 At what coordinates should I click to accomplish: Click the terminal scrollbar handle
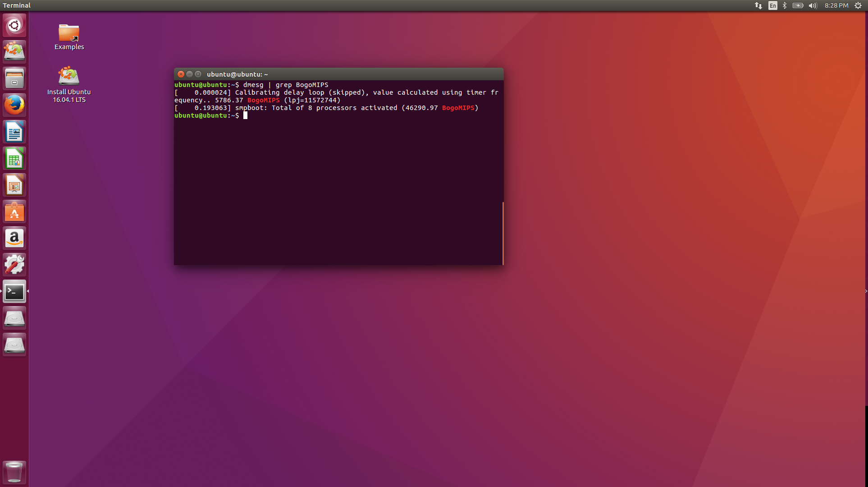coord(503,233)
